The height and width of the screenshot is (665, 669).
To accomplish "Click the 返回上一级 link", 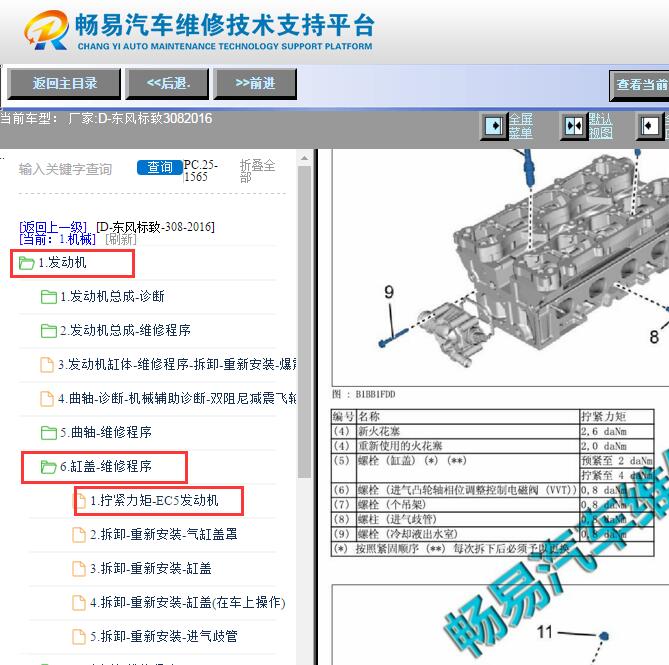I will coord(53,227).
